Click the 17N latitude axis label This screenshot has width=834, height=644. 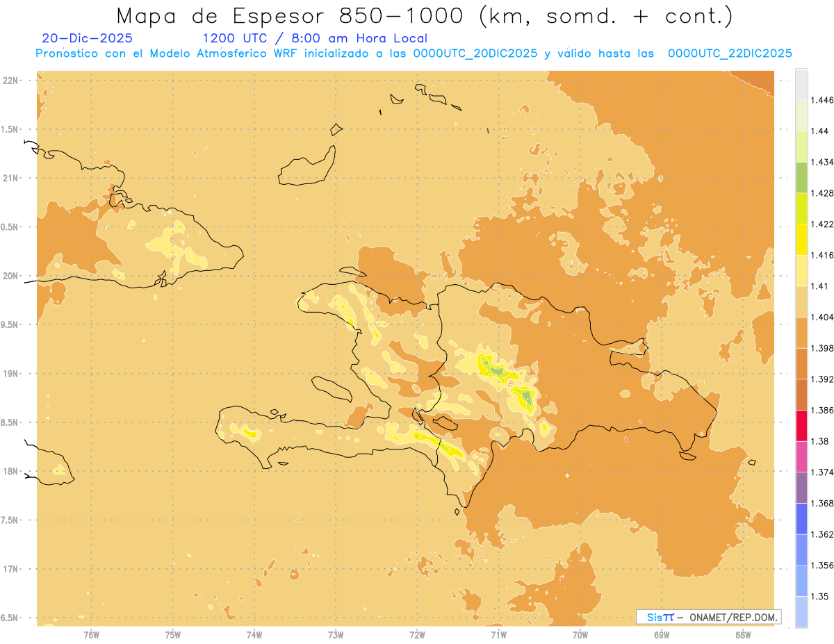pos(10,569)
